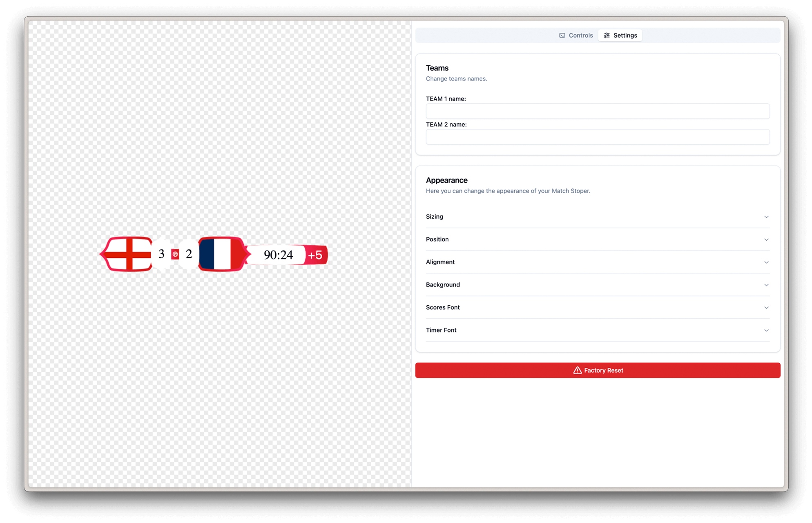Click the red ball icon between scores
This screenshot has width=812, height=523.
pyautogui.click(x=175, y=254)
